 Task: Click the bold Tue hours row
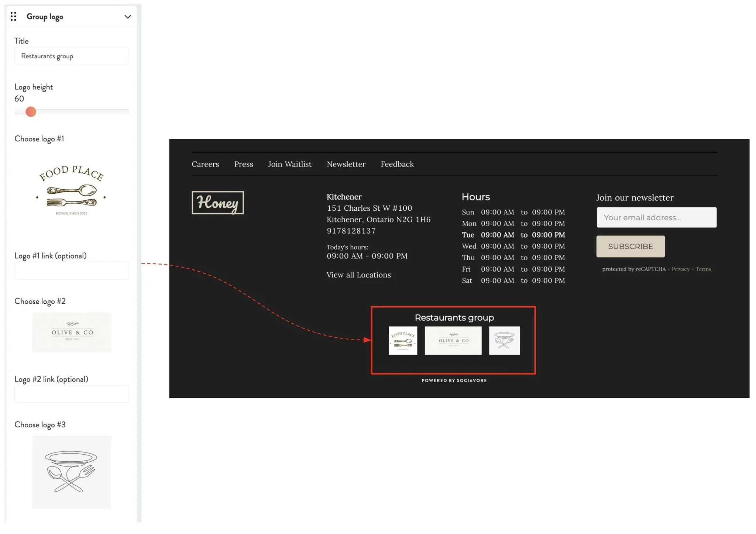[513, 235]
